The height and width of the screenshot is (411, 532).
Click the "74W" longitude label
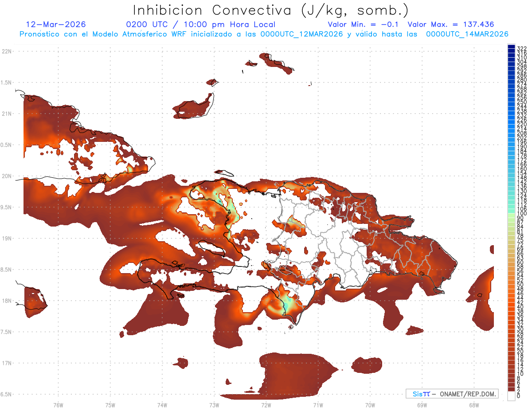(162, 405)
